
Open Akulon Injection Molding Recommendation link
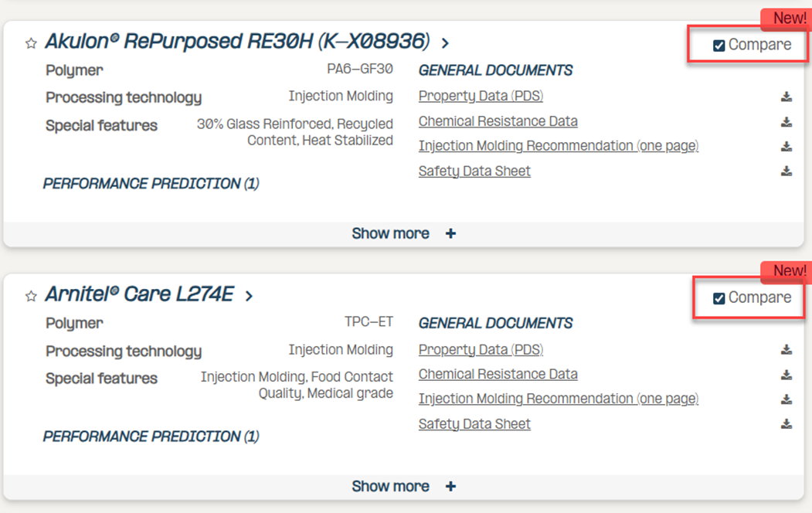coord(559,146)
